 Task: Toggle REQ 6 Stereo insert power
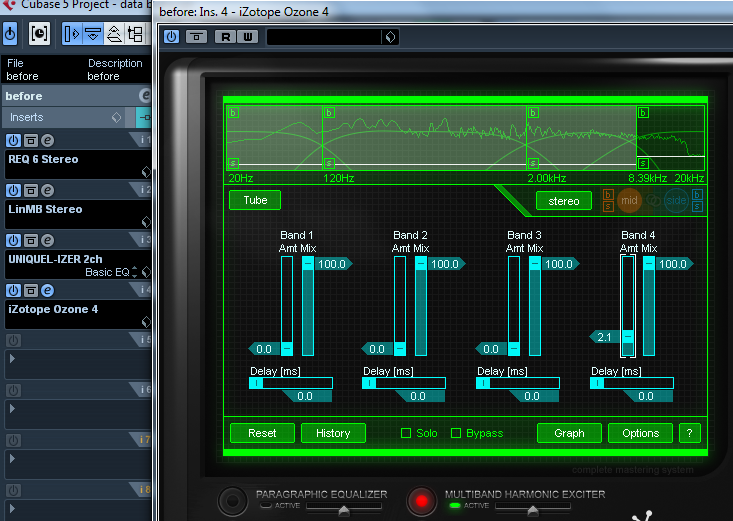tap(13, 140)
